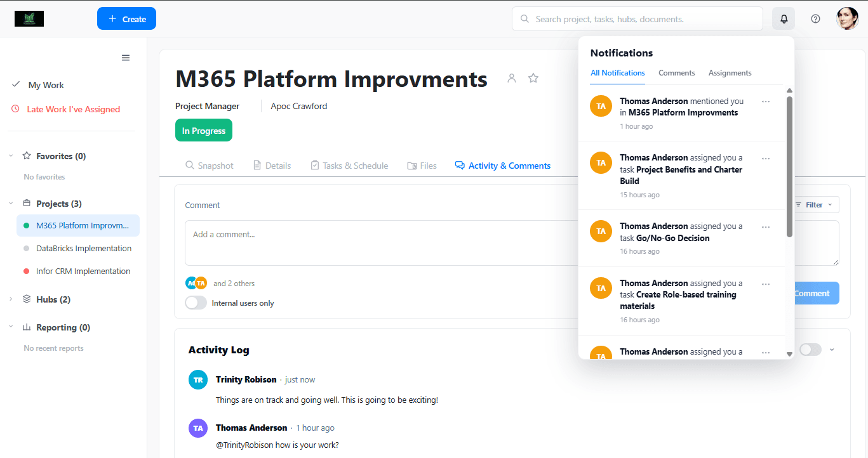Viewport: 868px width, 458px height.
Task: Switch to the Files tab
Action: pos(422,166)
